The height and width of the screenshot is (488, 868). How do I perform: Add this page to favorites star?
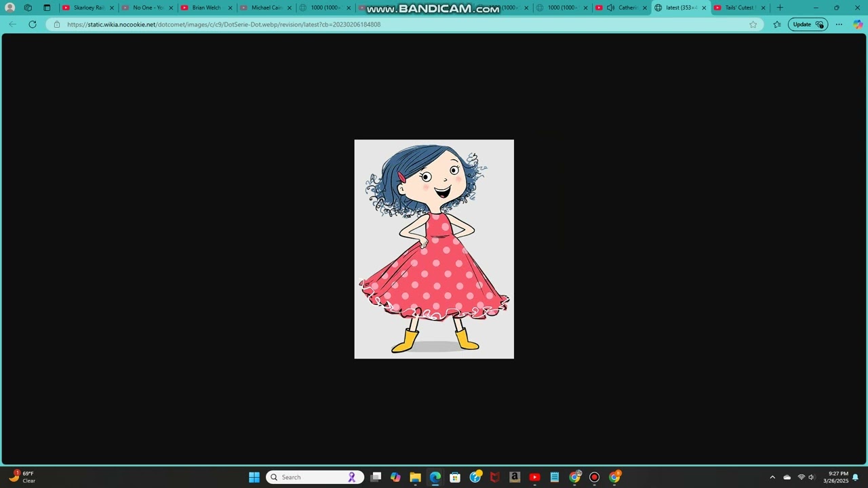[753, 24]
